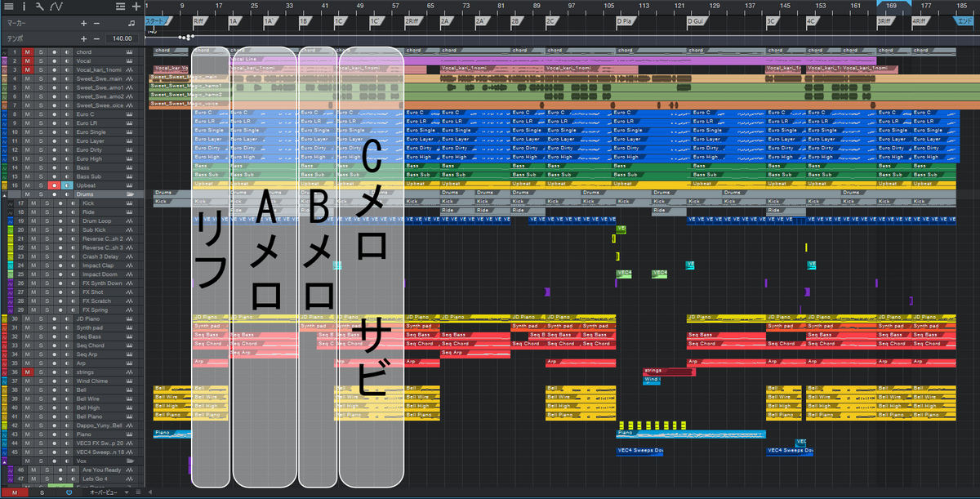This screenshot has height=499, width=980.
Task: Click the plus icon to add a new track
Action: [136, 7]
